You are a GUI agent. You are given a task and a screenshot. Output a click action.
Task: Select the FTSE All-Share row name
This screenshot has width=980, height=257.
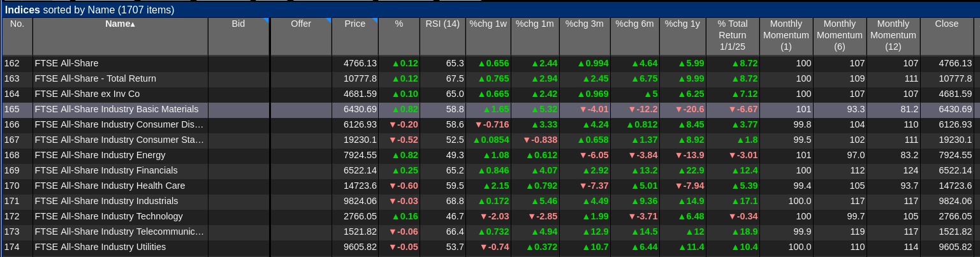click(66, 63)
